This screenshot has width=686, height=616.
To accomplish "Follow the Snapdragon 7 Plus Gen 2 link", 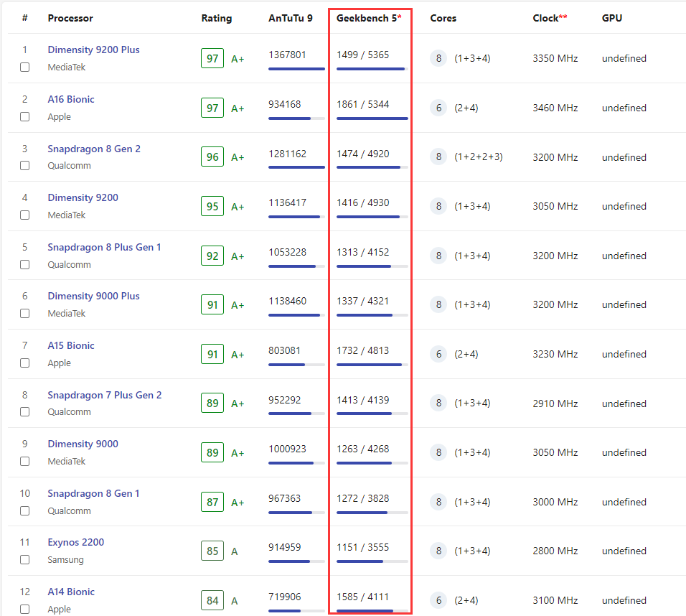I will click(105, 395).
